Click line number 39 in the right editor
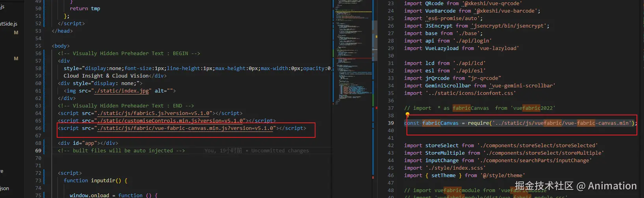Image resolution: width=644 pixels, height=198 pixels. click(x=391, y=123)
